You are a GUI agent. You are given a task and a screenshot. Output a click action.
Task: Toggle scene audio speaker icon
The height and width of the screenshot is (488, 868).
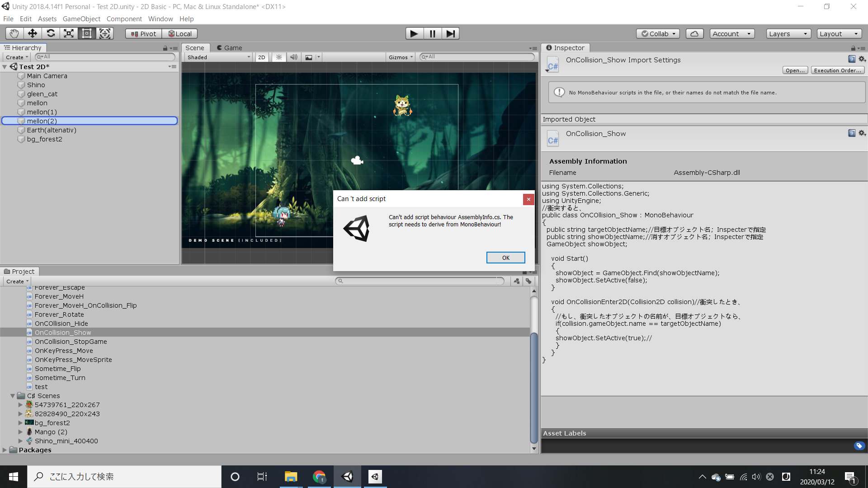(x=294, y=57)
